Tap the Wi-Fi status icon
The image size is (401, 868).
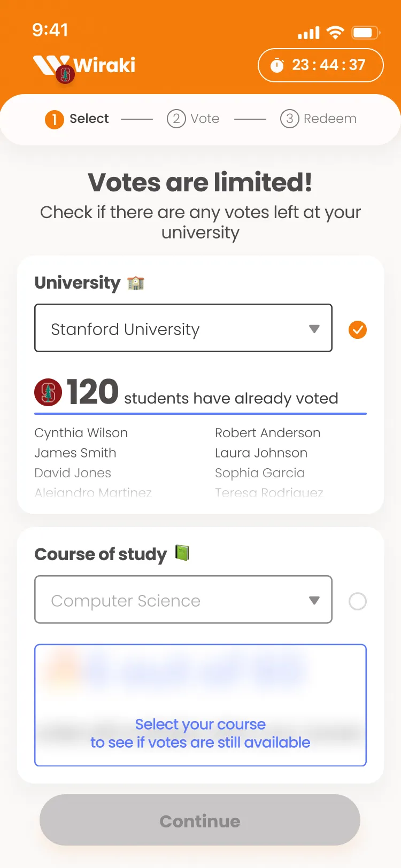click(335, 33)
